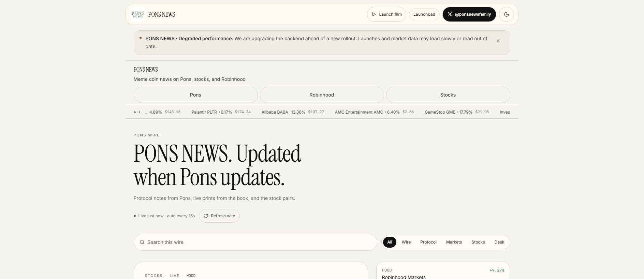The image size is (644, 279).
Task: Open the Palantir PLTR ticker item
Action: (x=221, y=112)
